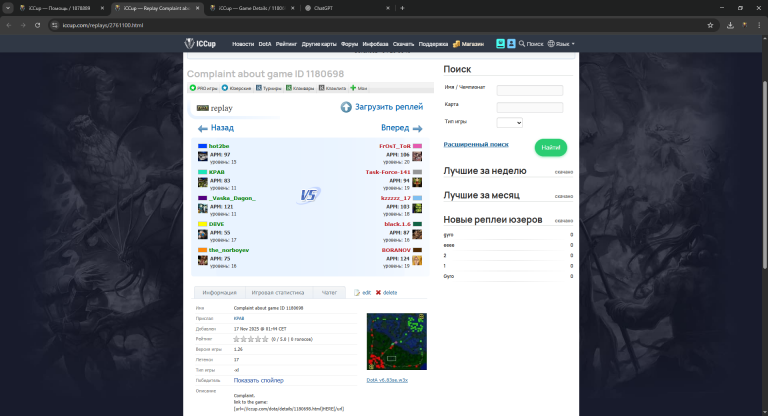
Task: Click the right arrow icon beside Вперед
Action: 417,128
